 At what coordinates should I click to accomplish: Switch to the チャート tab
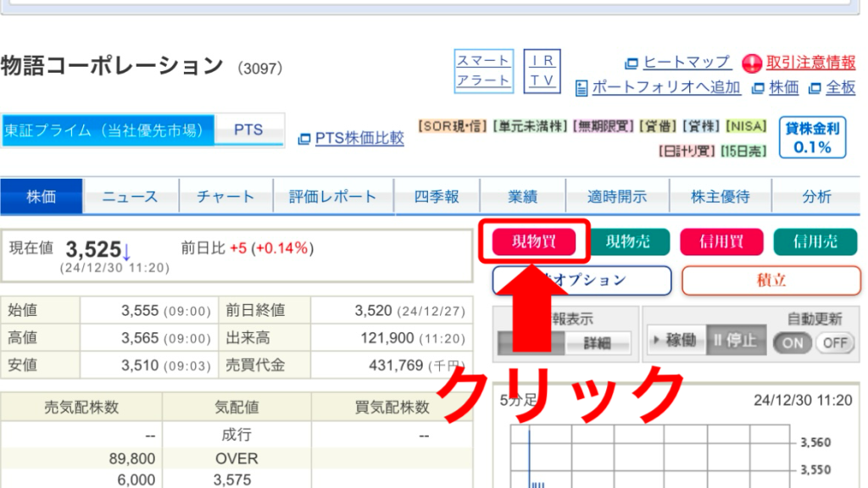click(225, 197)
